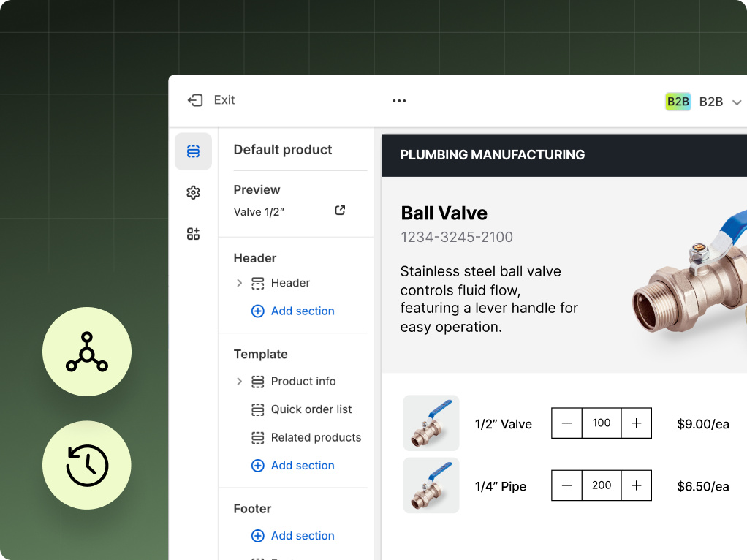Click the $6.50/ea price
747x560 pixels.
703,487
